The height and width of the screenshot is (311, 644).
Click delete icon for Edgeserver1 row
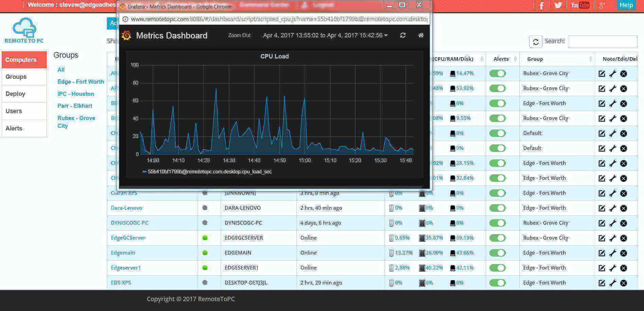click(624, 268)
